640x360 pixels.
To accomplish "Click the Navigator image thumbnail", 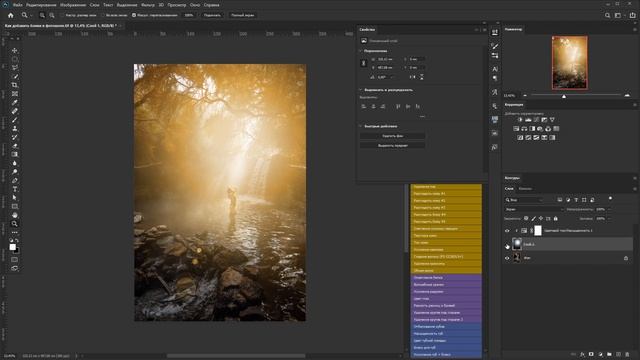I will 570,62.
